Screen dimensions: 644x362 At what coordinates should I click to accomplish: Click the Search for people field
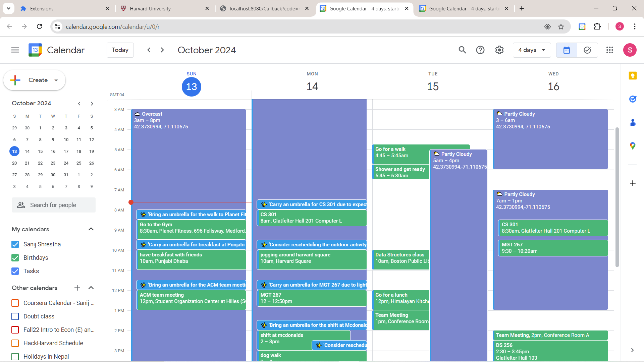pyautogui.click(x=54, y=205)
